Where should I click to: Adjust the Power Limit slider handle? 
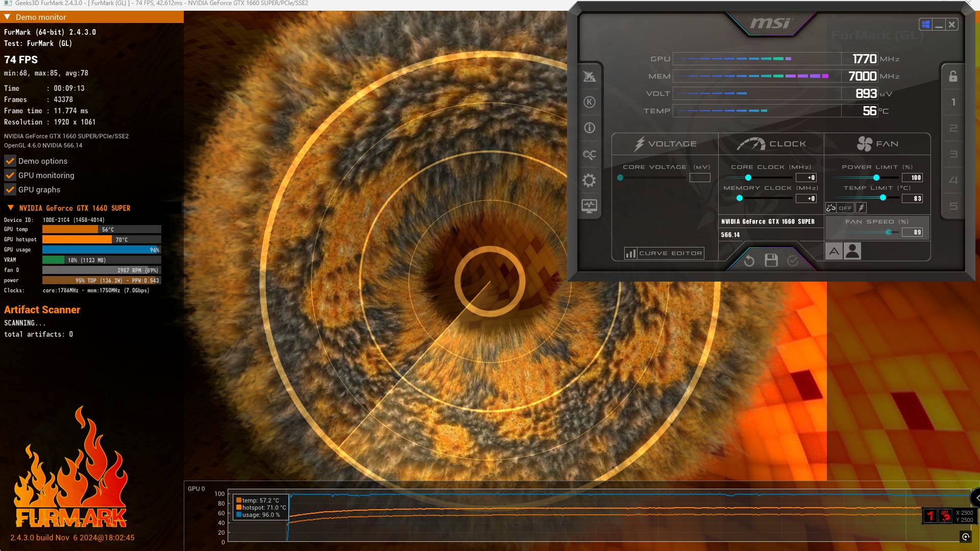876,178
